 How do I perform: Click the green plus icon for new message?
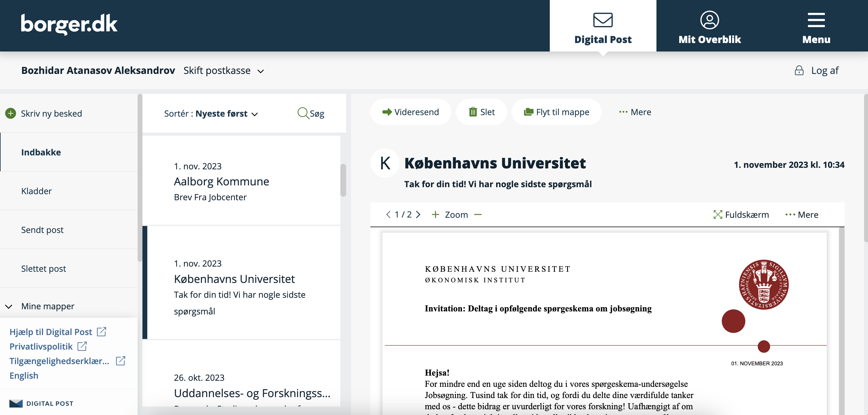click(10, 114)
